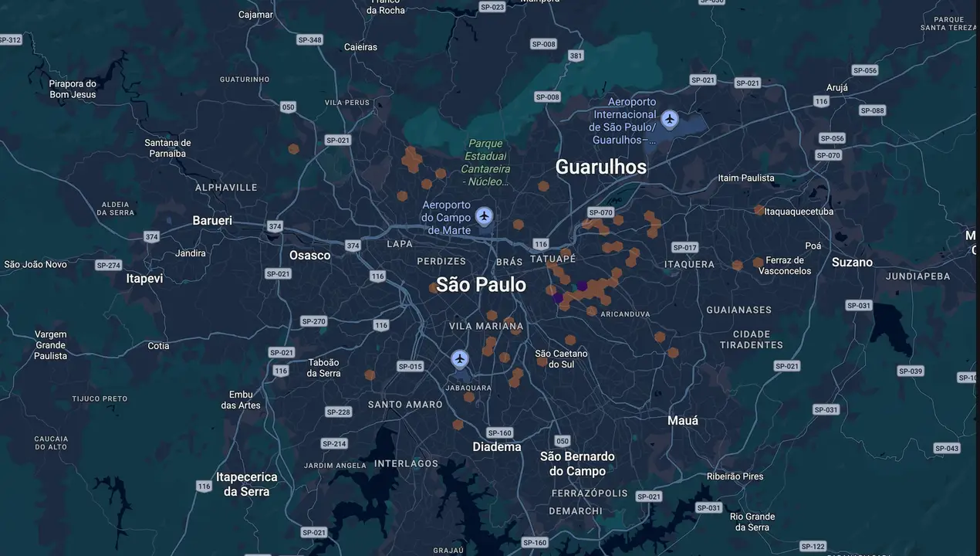Select the São Caetano do Sul label
980x556 pixels.
(x=561, y=359)
